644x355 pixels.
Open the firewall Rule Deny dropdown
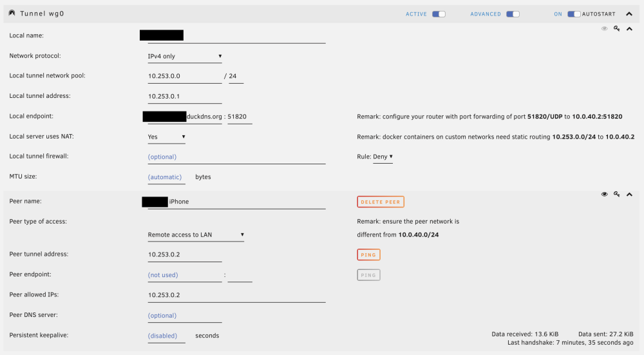383,157
